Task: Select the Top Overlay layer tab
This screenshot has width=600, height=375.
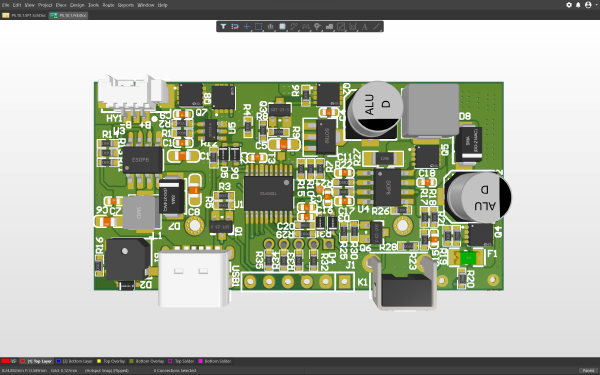Action: coord(111,361)
